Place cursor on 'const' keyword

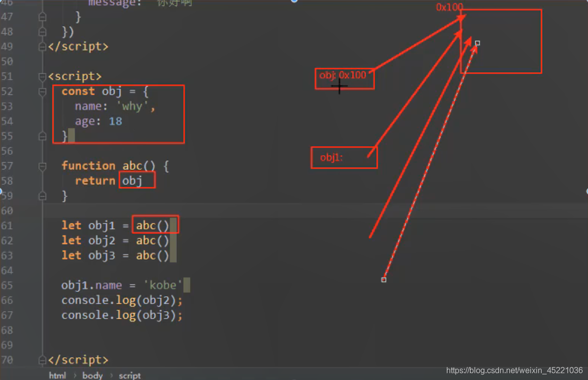78,91
